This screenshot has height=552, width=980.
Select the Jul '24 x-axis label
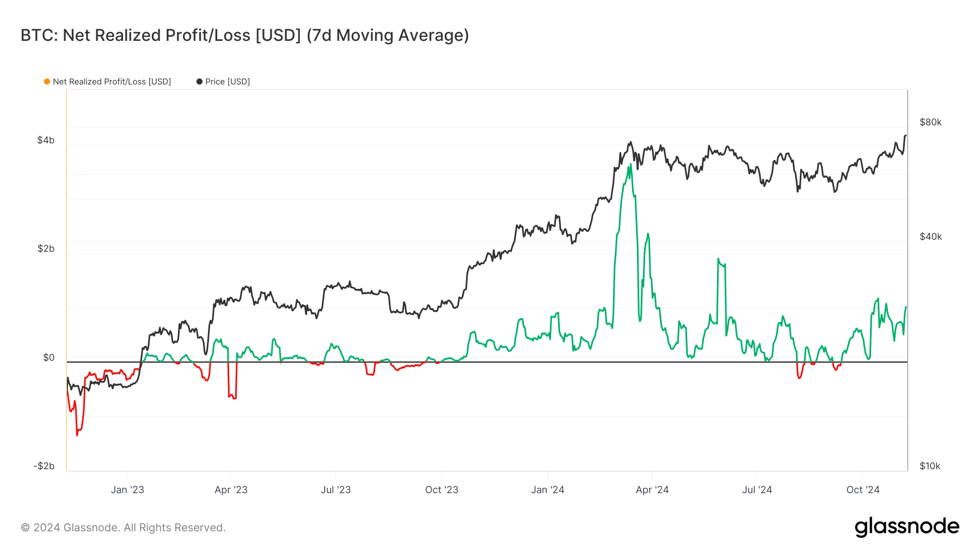[757, 490]
